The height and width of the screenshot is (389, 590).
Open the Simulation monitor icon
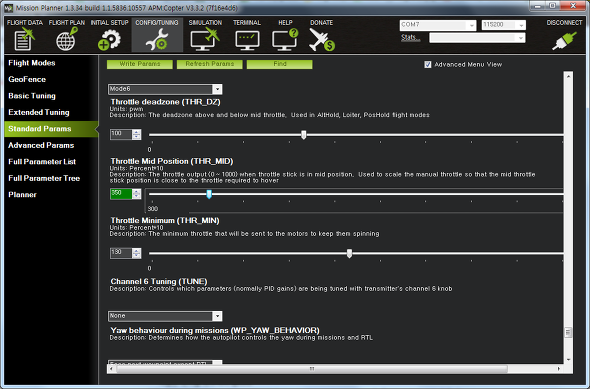click(x=205, y=40)
